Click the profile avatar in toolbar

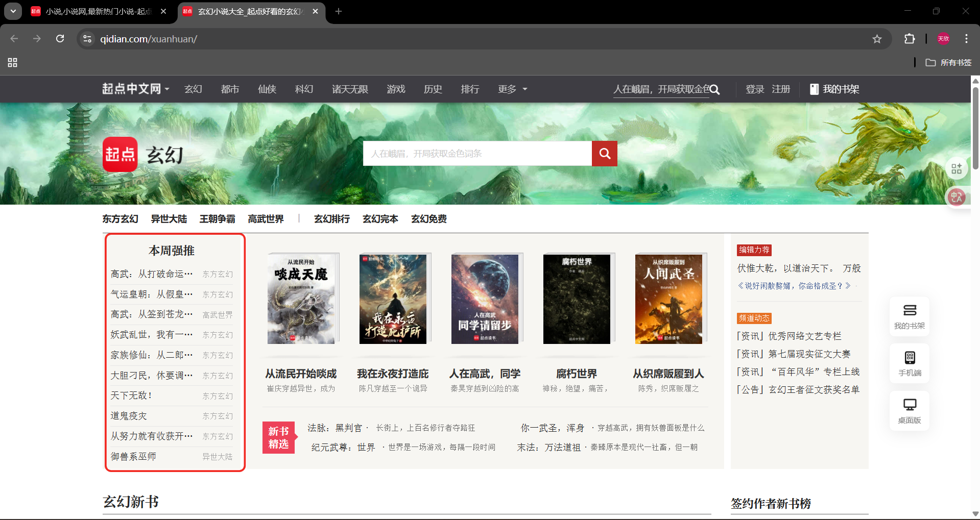pyautogui.click(x=943, y=39)
